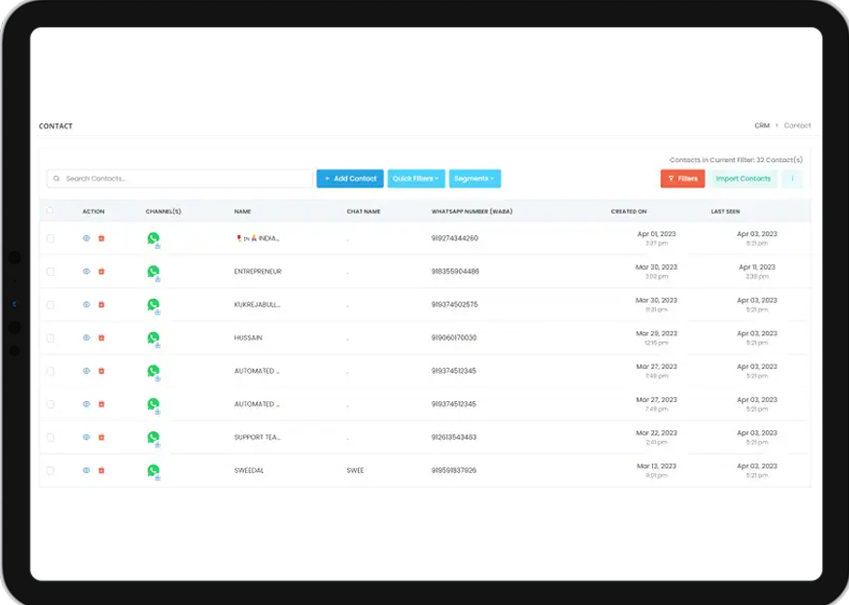Toggle the select-all checkbox in table header
Screen dimensions: 849x605
click(50, 211)
